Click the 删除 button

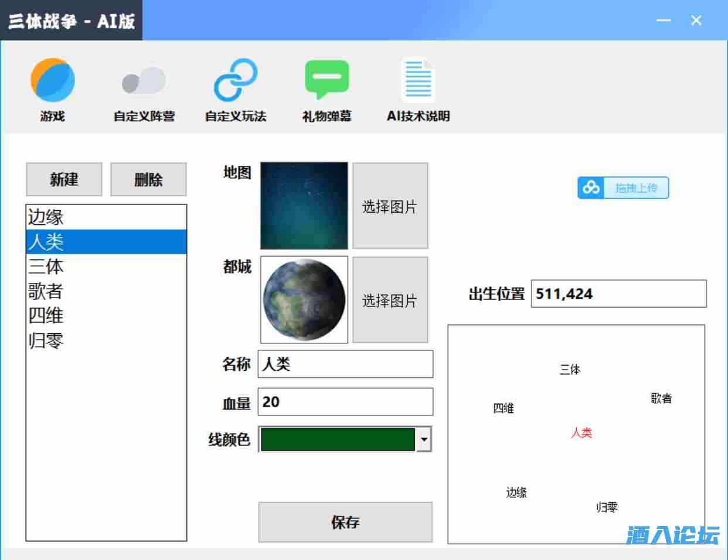(148, 179)
